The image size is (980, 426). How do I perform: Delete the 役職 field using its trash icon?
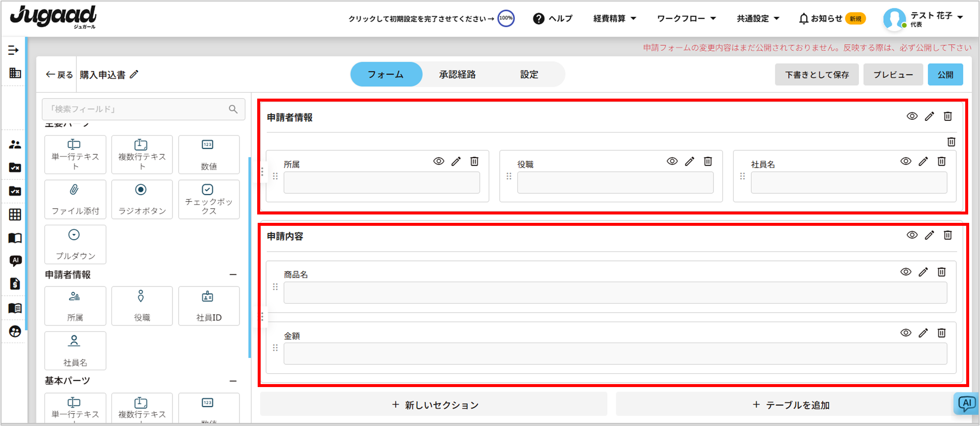pyautogui.click(x=708, y=161)
